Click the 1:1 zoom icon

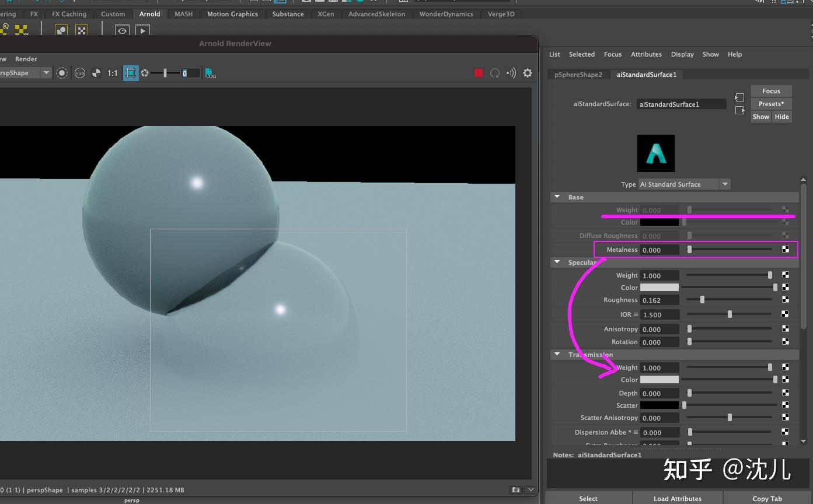click(x=113, y=73)
